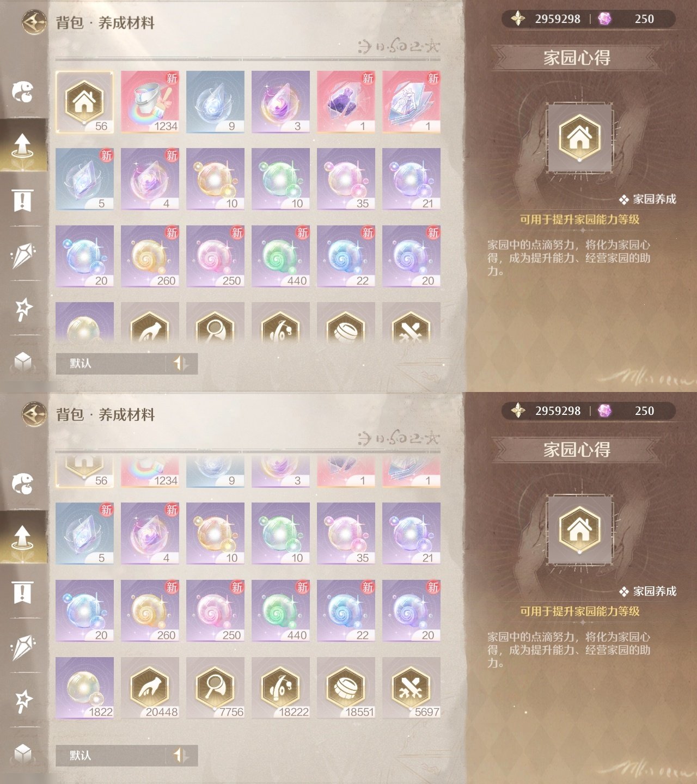Select the magnifier hexagon item showing 7756
This screenshot has height=784, width=697.
pyautogui.click(x=215, y=688)
